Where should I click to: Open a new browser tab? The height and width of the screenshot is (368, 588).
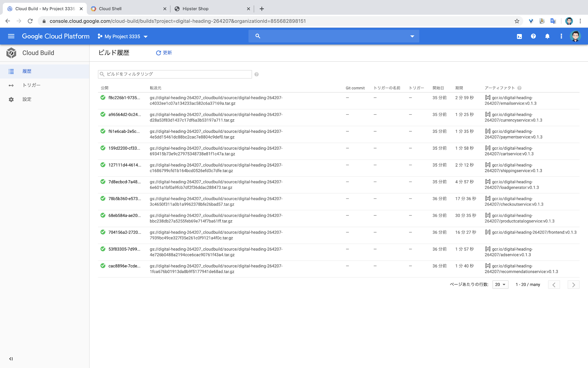(x=262, y=9)
